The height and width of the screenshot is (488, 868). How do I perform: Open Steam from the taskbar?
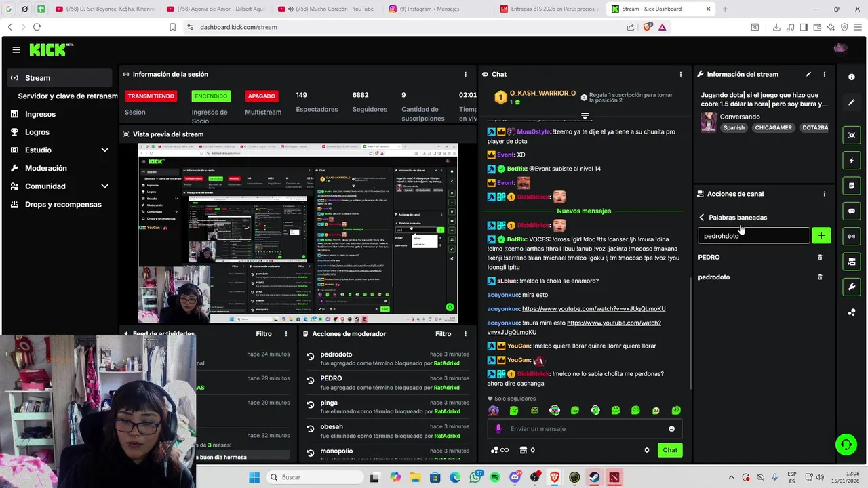coord(594,477)
